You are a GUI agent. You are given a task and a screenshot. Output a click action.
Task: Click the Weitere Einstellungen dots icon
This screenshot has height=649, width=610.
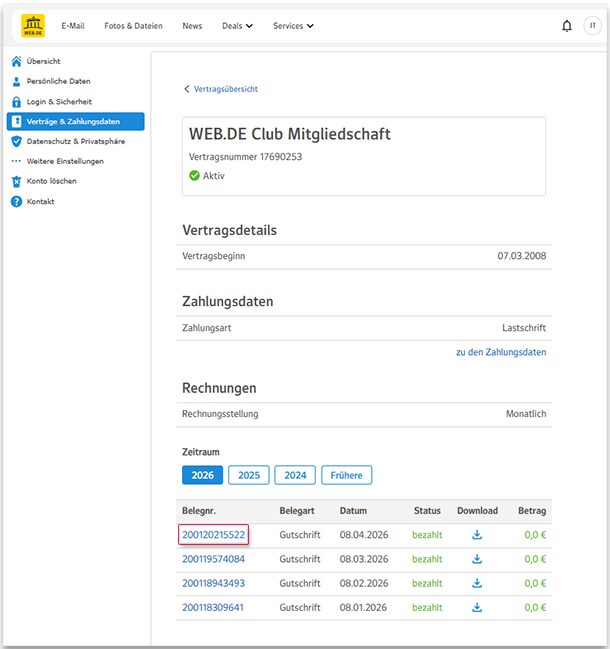16,161
